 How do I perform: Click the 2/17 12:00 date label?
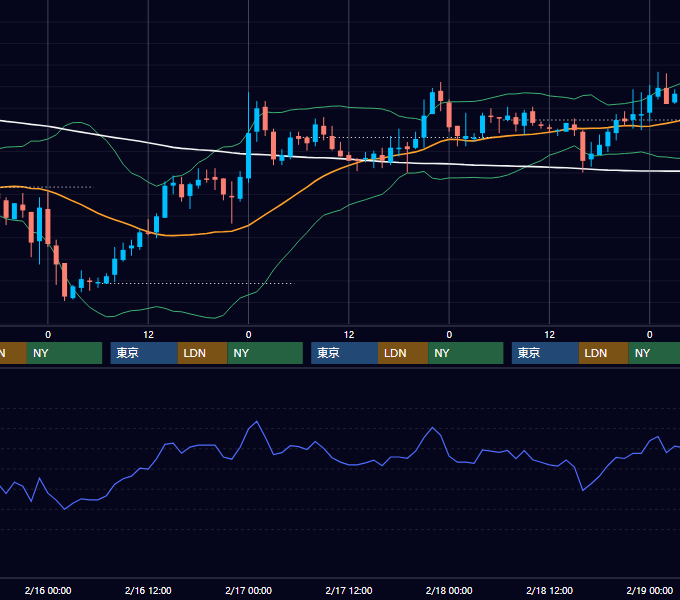point(349,590)
